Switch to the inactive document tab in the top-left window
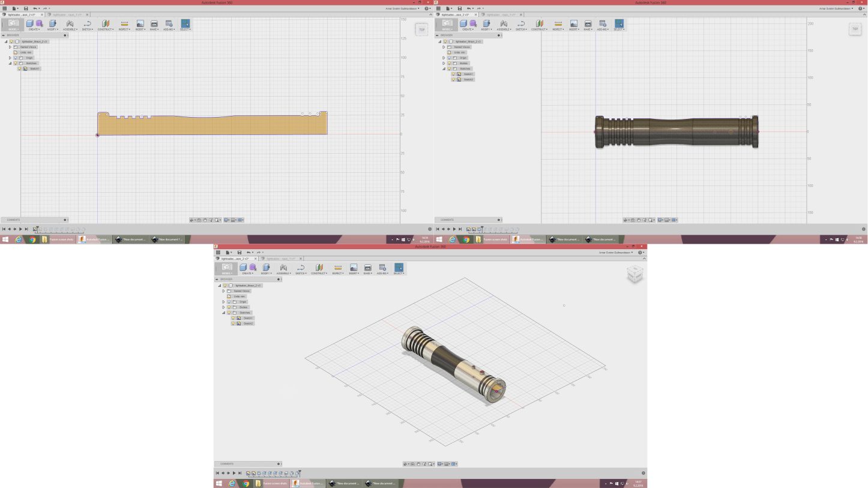This screenshot has width=868, height=488. tap(67, 14)
